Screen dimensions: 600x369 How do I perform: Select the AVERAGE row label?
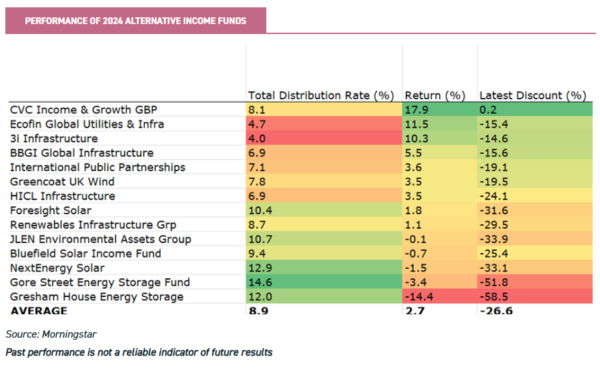pyautogui.click(x=39, y=310)
